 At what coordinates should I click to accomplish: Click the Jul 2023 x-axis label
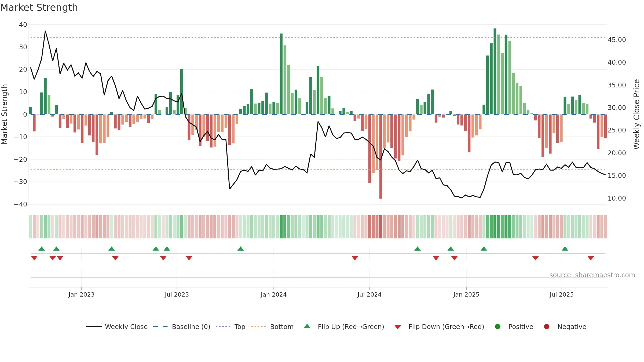click(x=177, y=294)
